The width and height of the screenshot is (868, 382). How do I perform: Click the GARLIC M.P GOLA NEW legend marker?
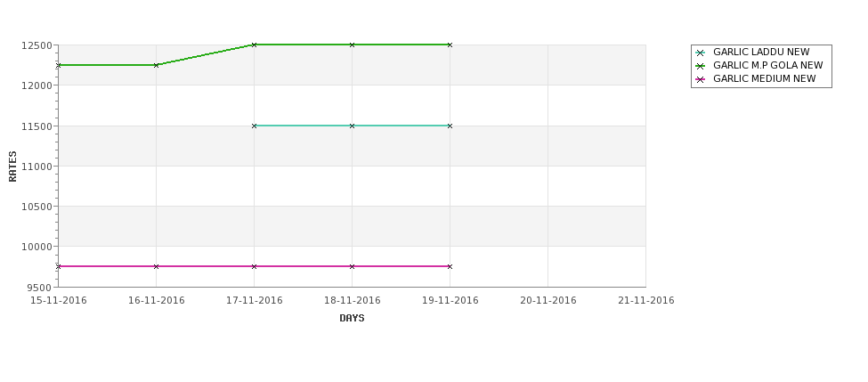click(x=701, y=66)
